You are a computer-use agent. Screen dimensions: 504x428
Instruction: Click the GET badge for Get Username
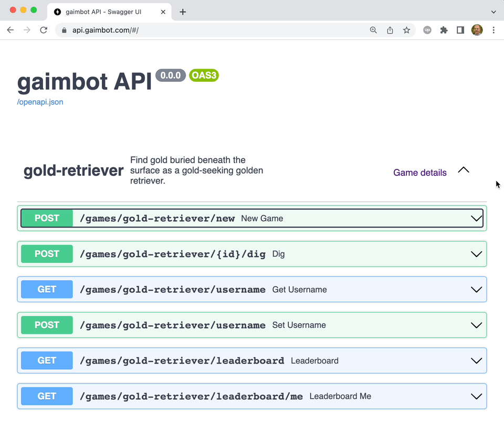click(x=47, y=290)
